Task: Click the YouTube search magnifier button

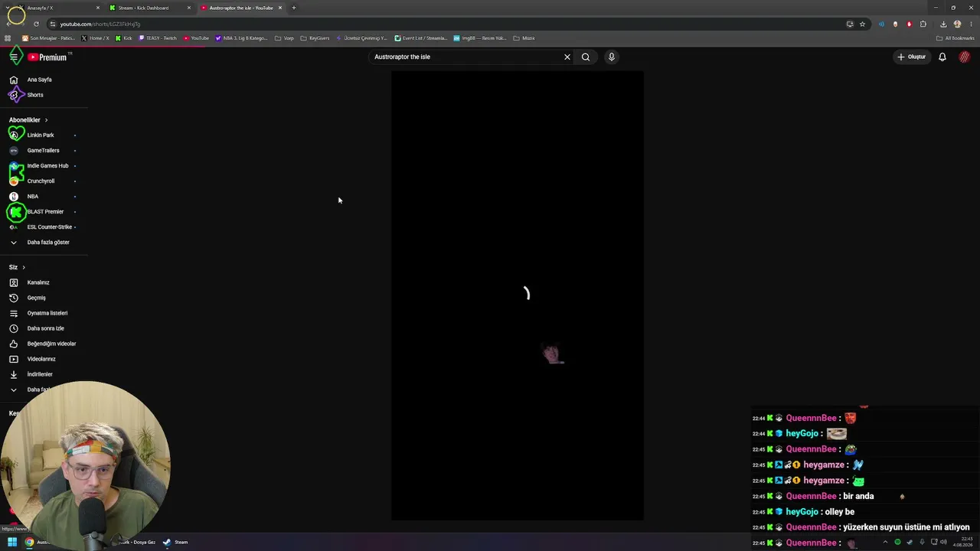Action: coord(586,57)
